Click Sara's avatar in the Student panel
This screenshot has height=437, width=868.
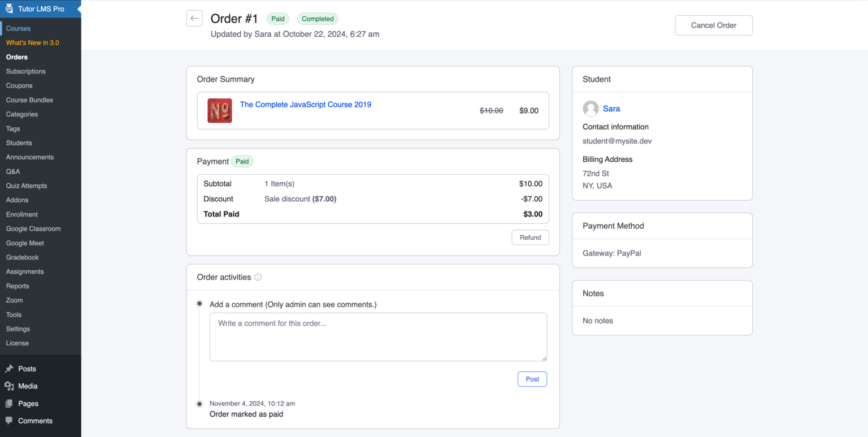pyautogui.click(x=591, y=109)
